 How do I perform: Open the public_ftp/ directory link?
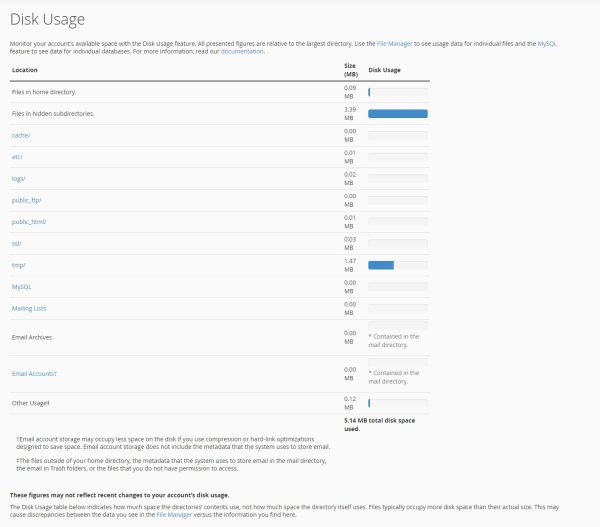[x=26, y=200]
